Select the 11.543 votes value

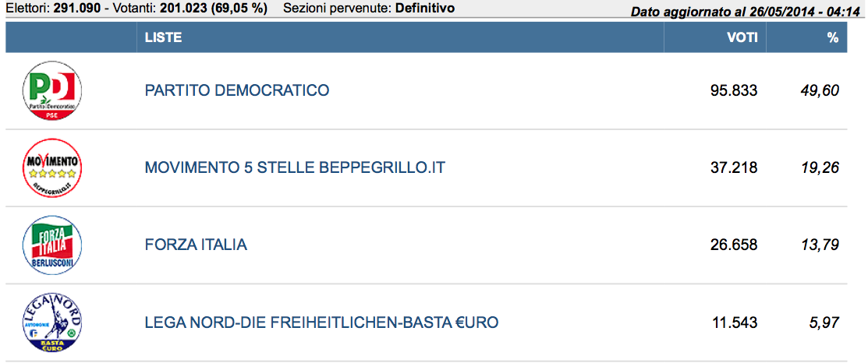pos(734,322)
